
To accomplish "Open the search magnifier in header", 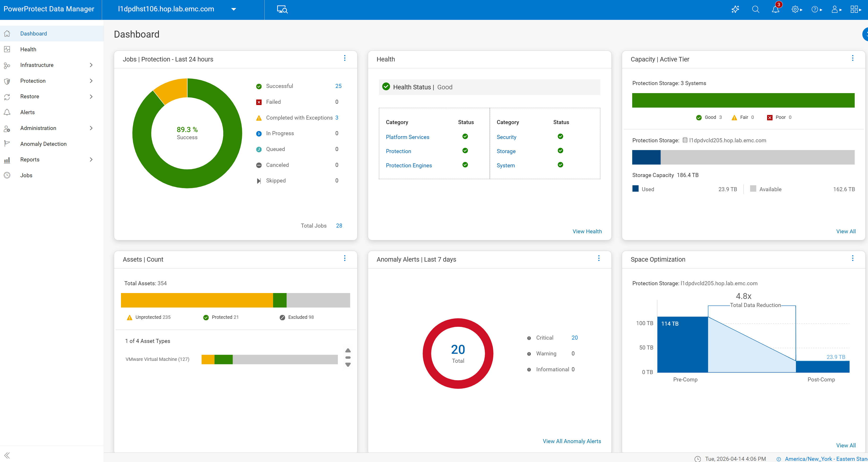I will pyautogui.click(x=756, y=9).
